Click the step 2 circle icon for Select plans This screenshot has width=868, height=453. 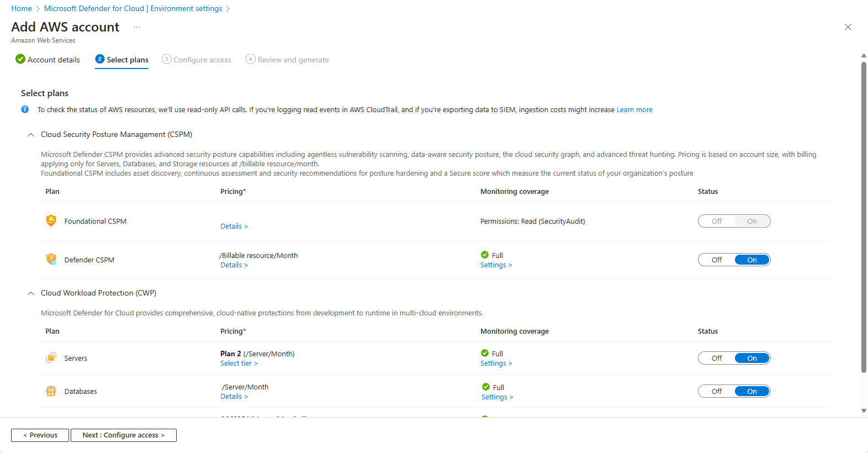click(100, 59)
